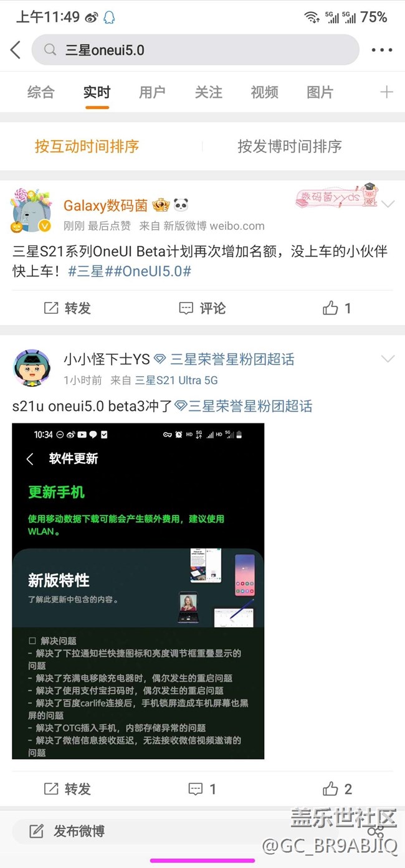The image size is (405, 868).
Task: Like the Galaxy数码菌 post
Action: click(x=337, y=308)
